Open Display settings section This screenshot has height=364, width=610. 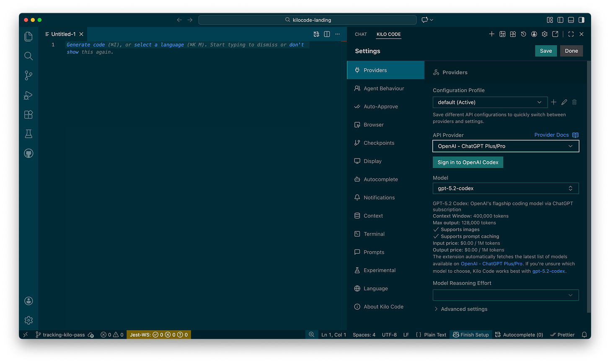(x=385, y=161)
